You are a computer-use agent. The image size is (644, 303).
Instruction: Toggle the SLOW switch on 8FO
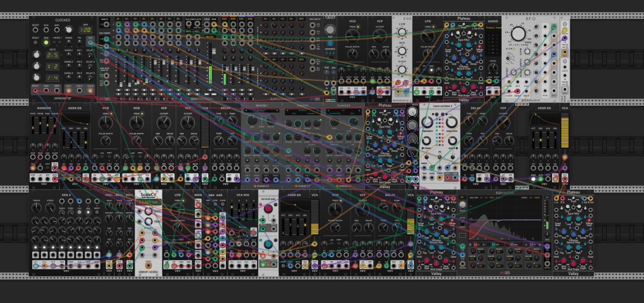click(514, 49)
